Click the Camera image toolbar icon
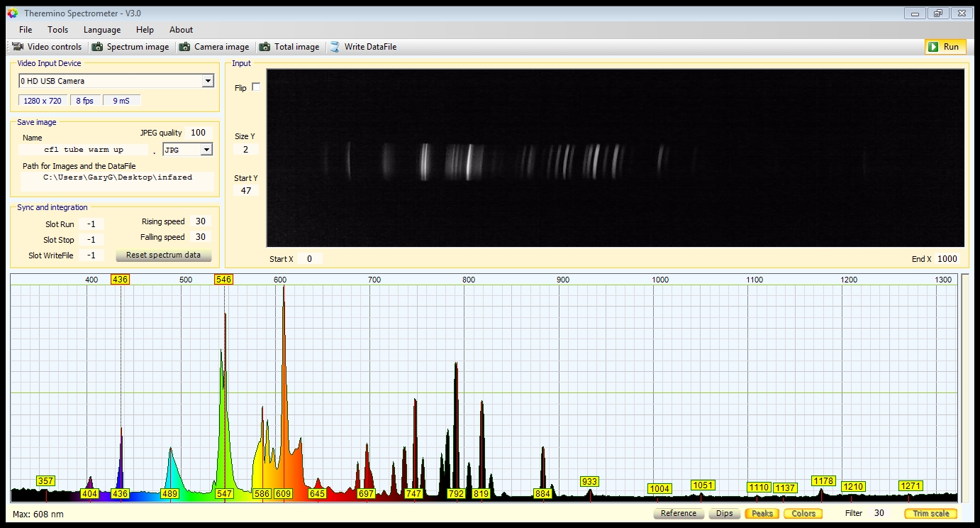This screenshot has height=528, width=980. click(185, 47)
